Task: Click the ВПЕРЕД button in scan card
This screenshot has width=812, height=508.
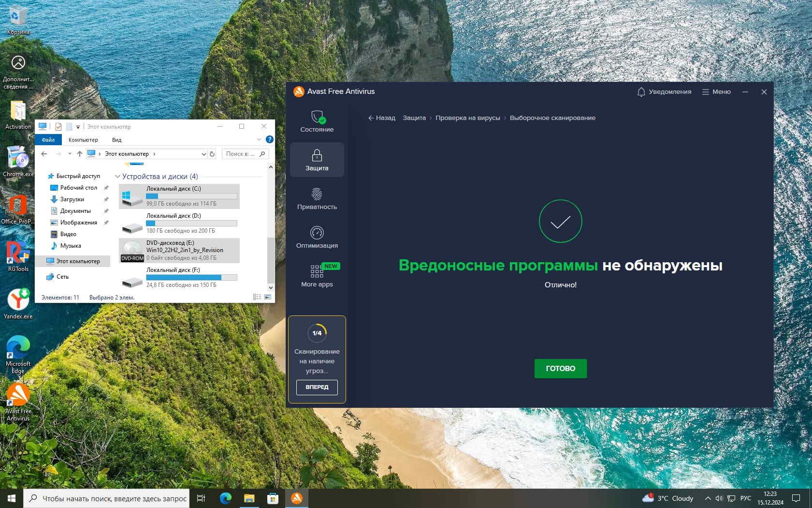Action: [317, 387]
